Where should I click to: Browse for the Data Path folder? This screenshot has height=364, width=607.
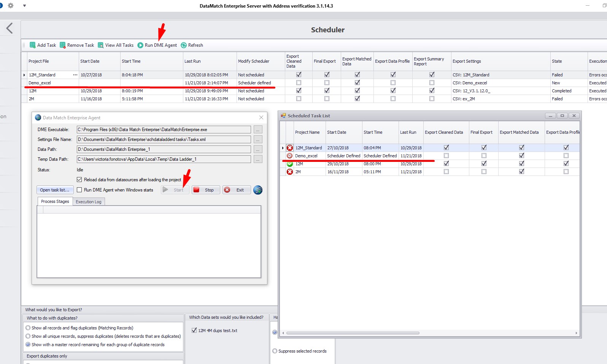(258, 149)
